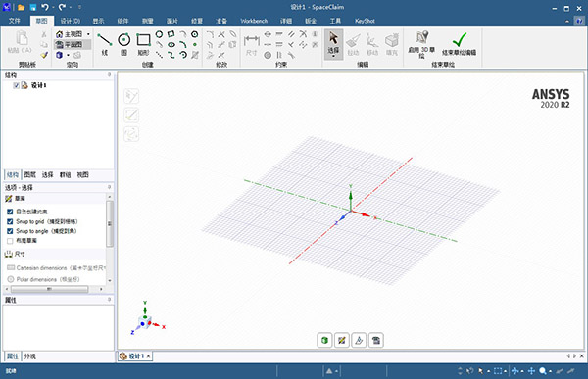Open the customize quick access toolbar dropdown
The height and width of the screenshot is (379, 588).
[x=80, y=7]
